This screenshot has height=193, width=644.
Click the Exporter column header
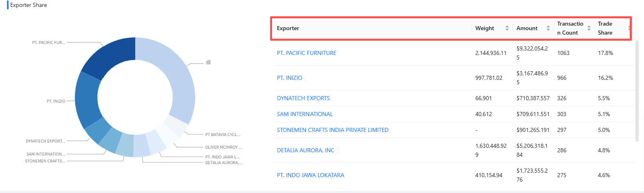(288, 28)
